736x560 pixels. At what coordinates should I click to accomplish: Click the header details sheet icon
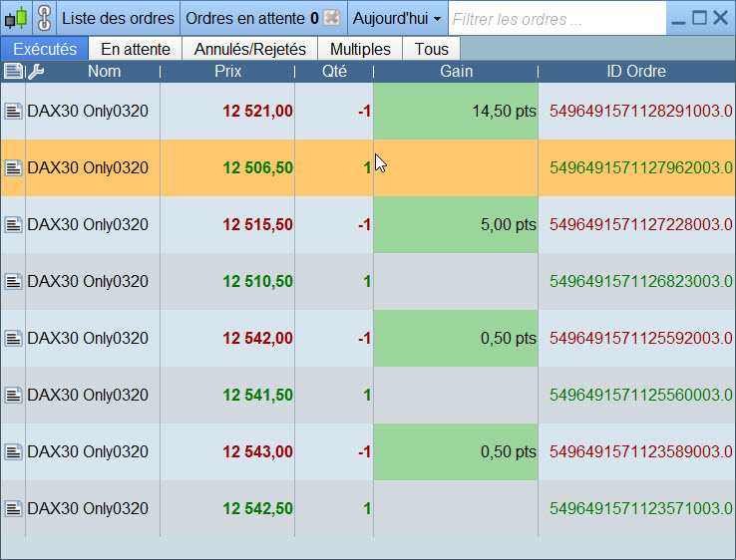point(13,72)
